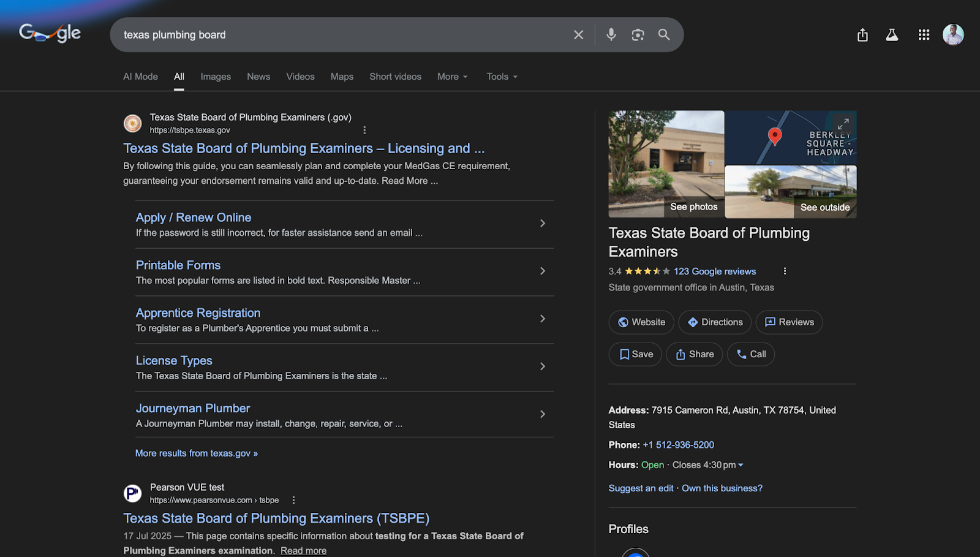Click the search magnifier icon
This screenshot has height=557, width=980.
664,34
